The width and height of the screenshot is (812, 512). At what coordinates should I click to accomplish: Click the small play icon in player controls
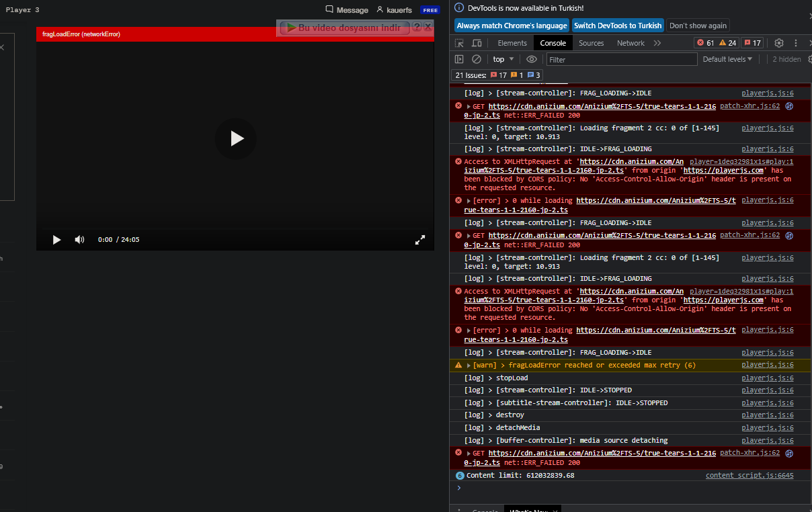56,240
